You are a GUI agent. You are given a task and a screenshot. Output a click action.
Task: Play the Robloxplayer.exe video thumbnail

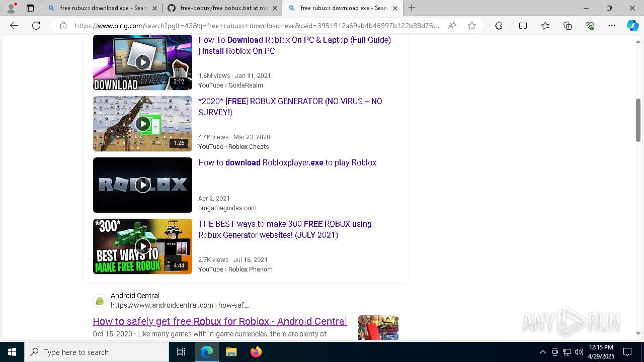click(x=142, y=185)
